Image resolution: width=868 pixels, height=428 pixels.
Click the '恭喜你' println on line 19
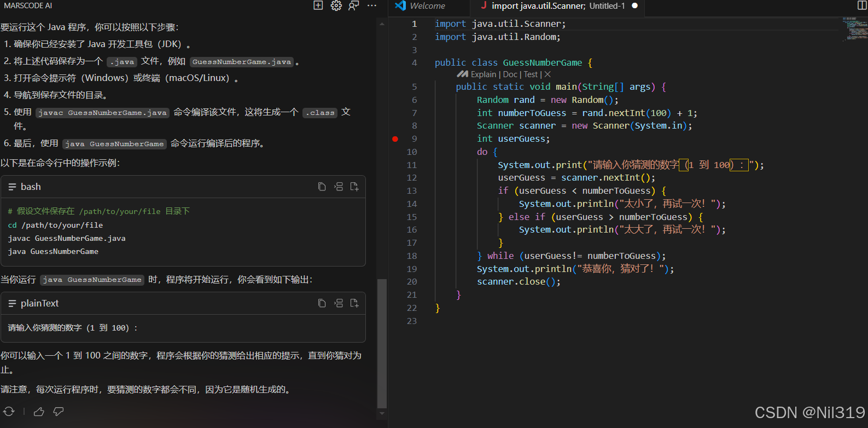tap(575, 269)
